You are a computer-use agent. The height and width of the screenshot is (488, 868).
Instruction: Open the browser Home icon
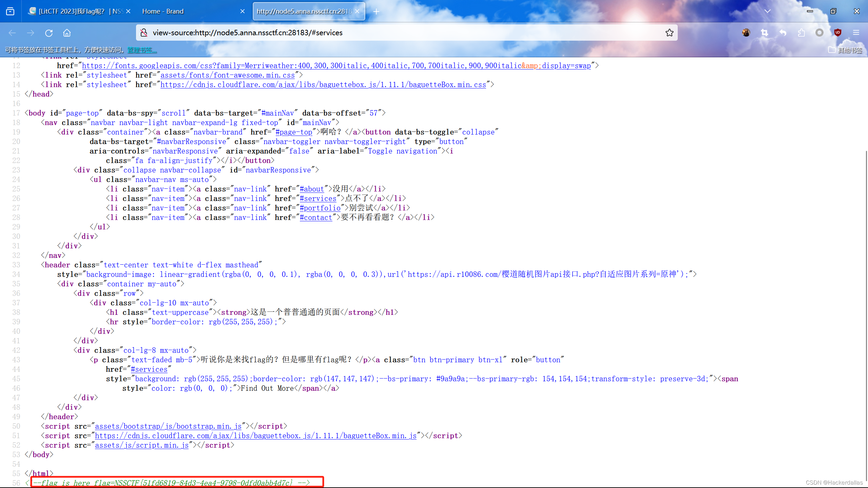[66, 33]
